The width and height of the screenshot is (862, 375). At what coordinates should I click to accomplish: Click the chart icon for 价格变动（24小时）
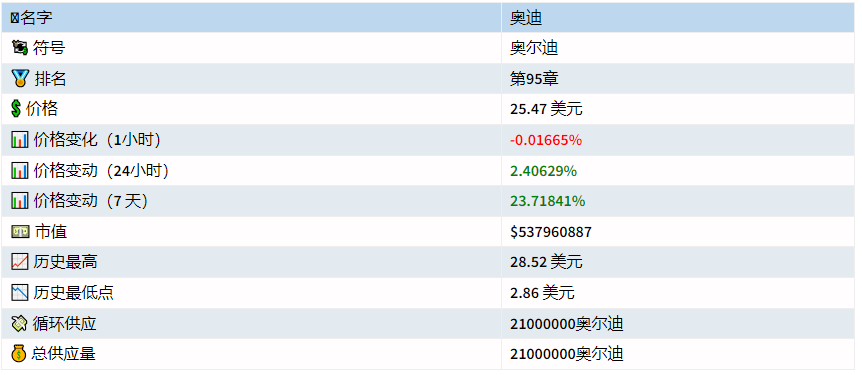point(20,171)
